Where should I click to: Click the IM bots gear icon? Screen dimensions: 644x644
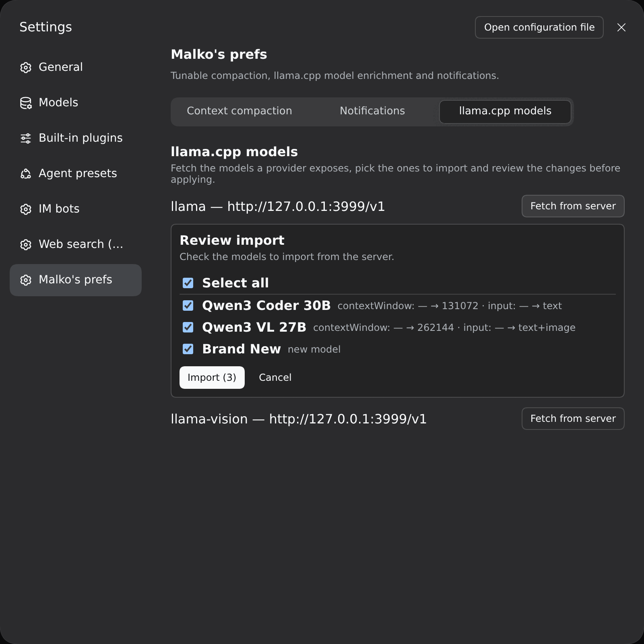click(26, 209)
